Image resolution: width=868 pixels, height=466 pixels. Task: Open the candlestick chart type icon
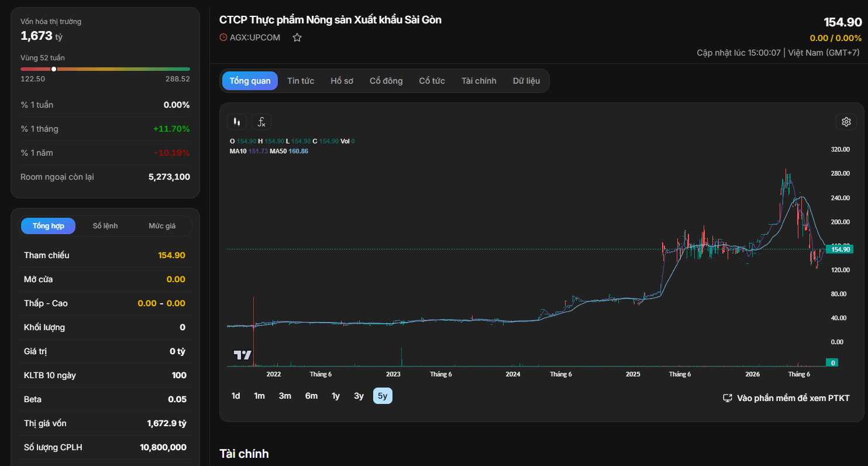[x=237, y=122]
